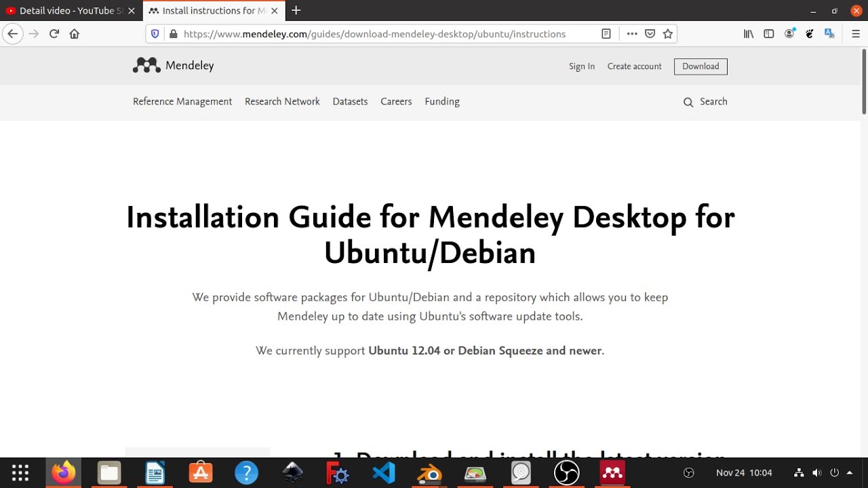Viewport: 868px width, 488px height.
Task: Open the Help icon in dock
Action: click(x=246, y=473)
